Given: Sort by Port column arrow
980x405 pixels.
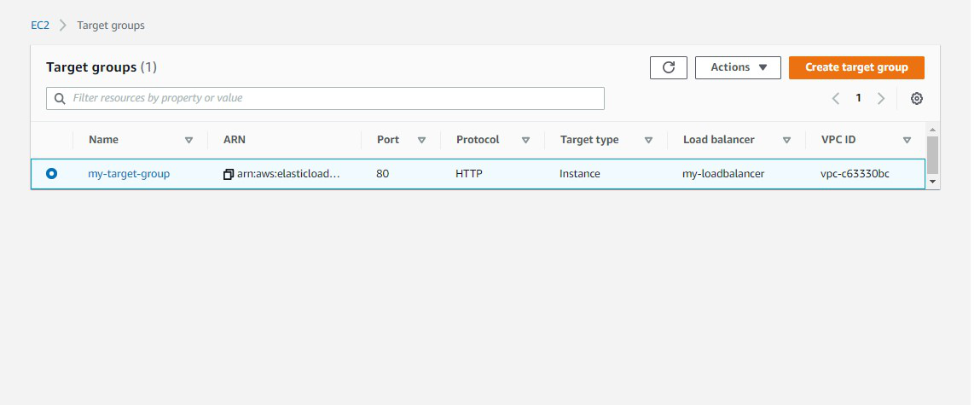Looking at the screenshot, I should point(421,140).
